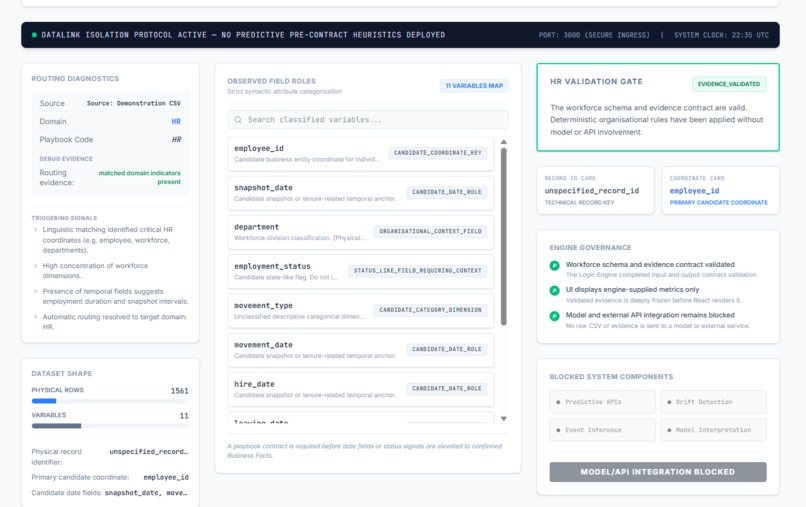Click the ORGANISATIONAL_CONTEXT_FIELD tag

[x=430, y=231]
